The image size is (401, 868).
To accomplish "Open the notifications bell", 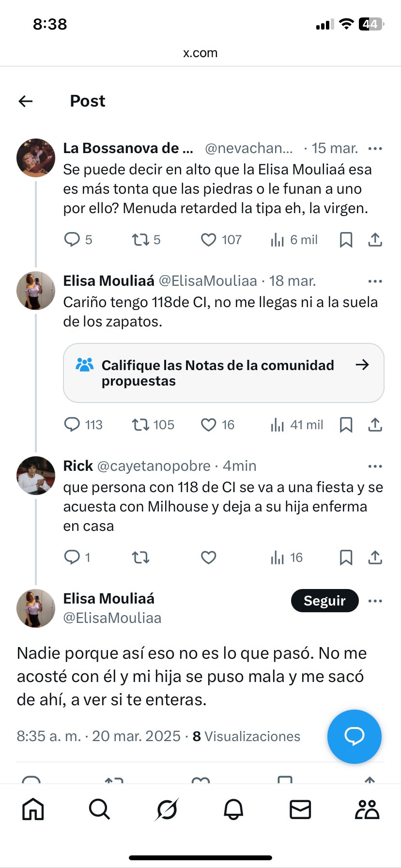I will 233,809.
